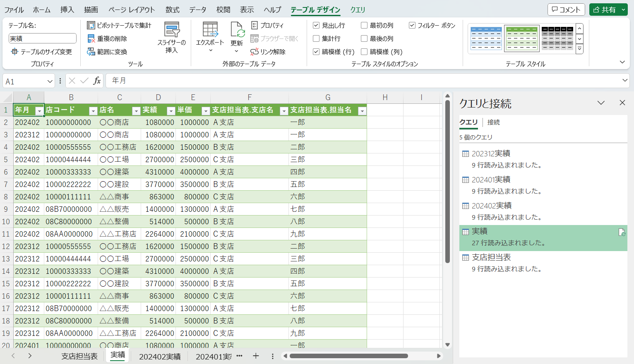634x364 pixels.
Task: Click the horizontal scrollbar thumb
Action: click(x=348, y=356)
